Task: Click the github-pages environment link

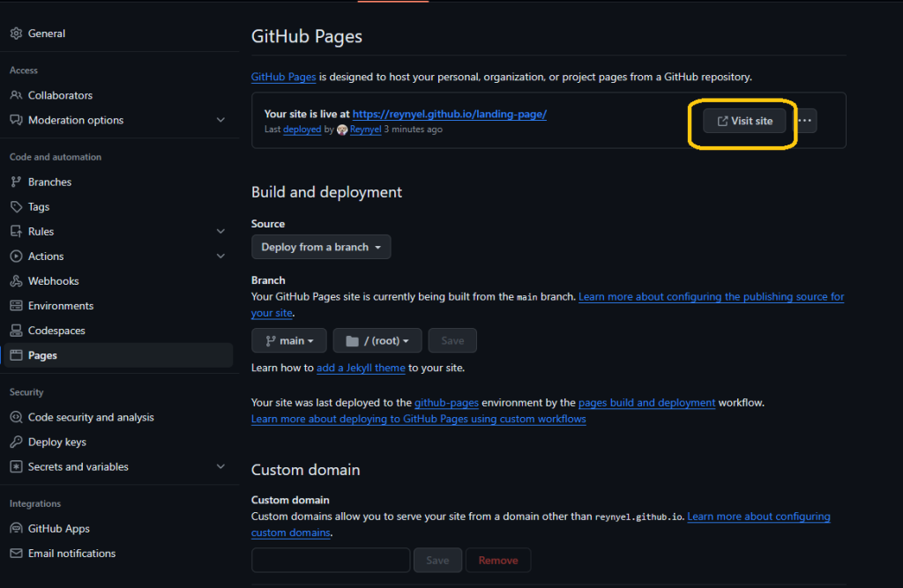Action: (446, 403)
